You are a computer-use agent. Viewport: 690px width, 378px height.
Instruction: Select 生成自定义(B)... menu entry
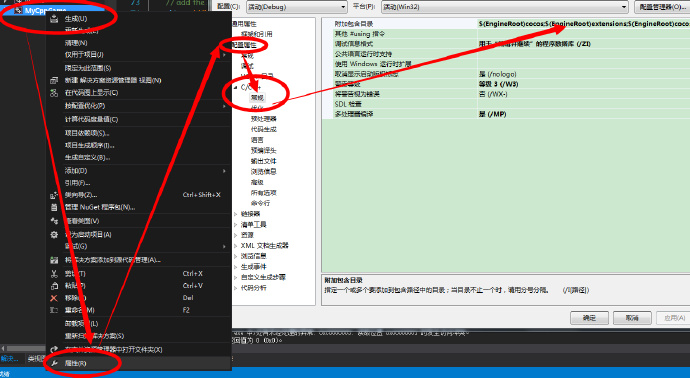point(87,157)
